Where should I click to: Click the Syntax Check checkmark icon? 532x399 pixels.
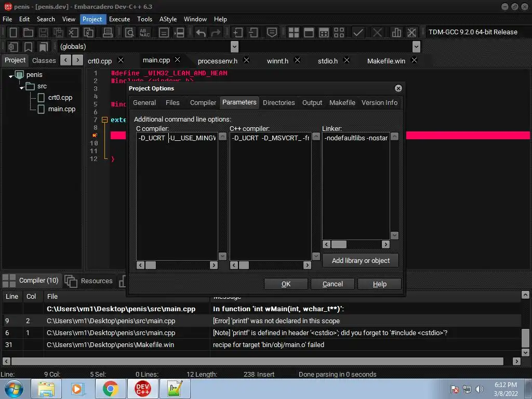coord(358,33)
